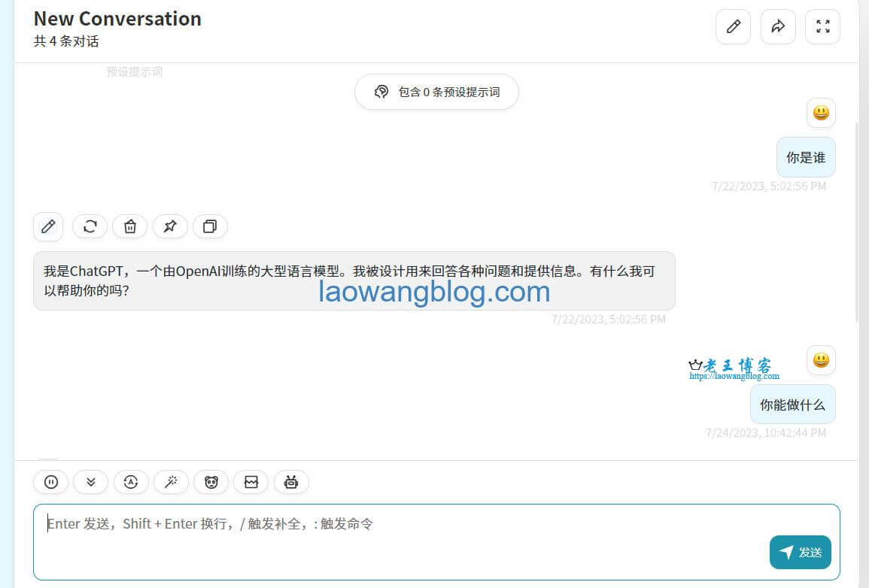Open the preset prompts pill with 0 prompts
This screenshot has width=869, height=588.
(436, 92)
